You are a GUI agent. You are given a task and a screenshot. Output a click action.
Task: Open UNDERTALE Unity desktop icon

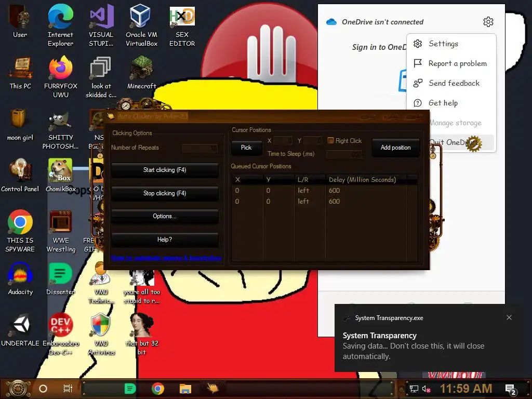pyautogui.click(x=20, y=330)
